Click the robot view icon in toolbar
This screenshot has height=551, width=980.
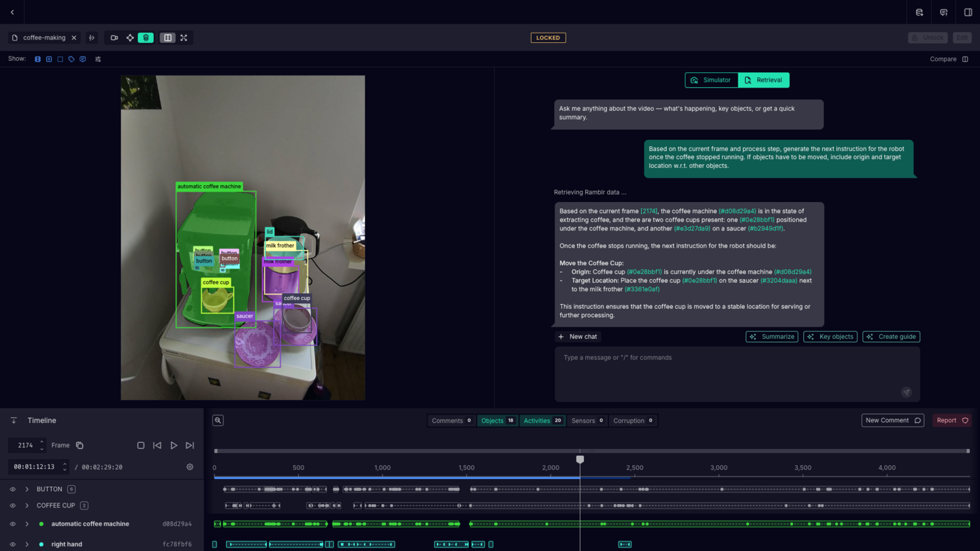pyautogui.click(x=146, y=38)
